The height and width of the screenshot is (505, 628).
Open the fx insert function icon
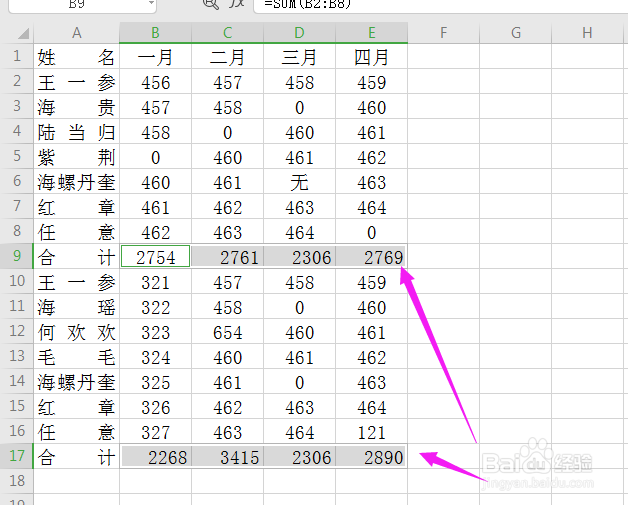pos(237,4)
